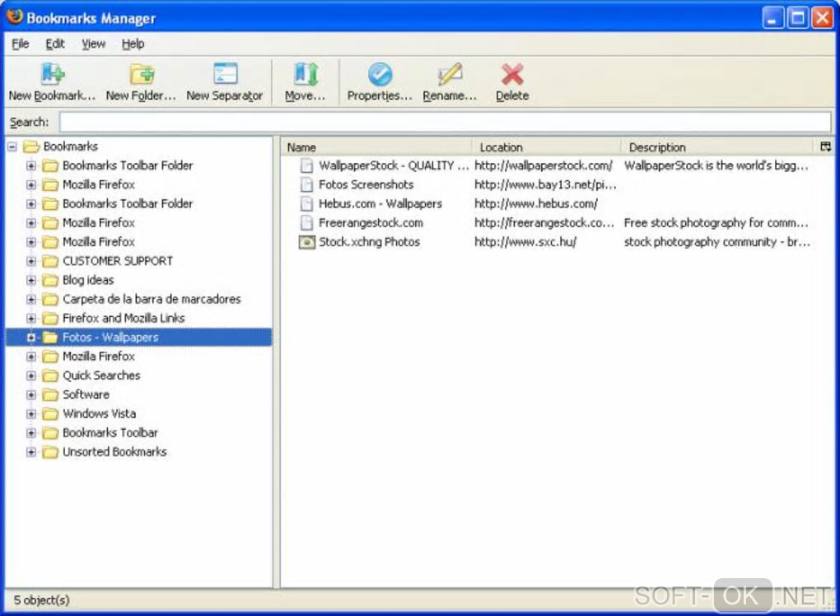Open the column picker icon beside Description
This screenshot has height=616, width=840.
coord(825,147)
